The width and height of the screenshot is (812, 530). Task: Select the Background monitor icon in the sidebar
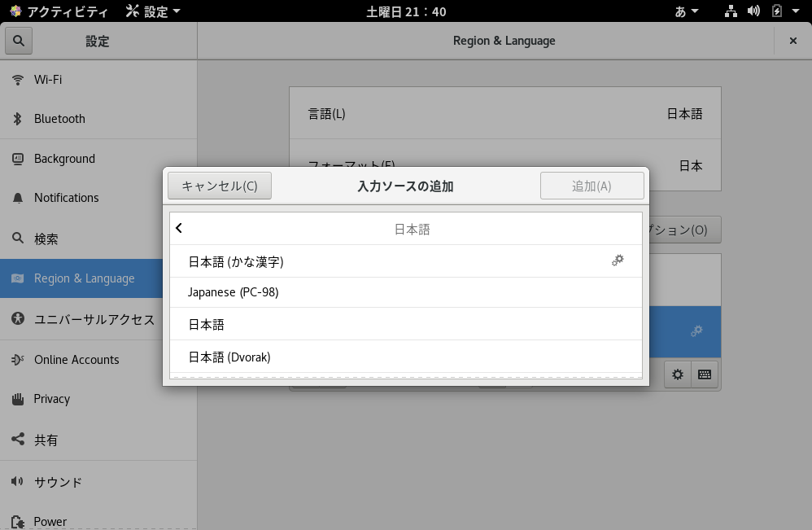click(18, 159)
